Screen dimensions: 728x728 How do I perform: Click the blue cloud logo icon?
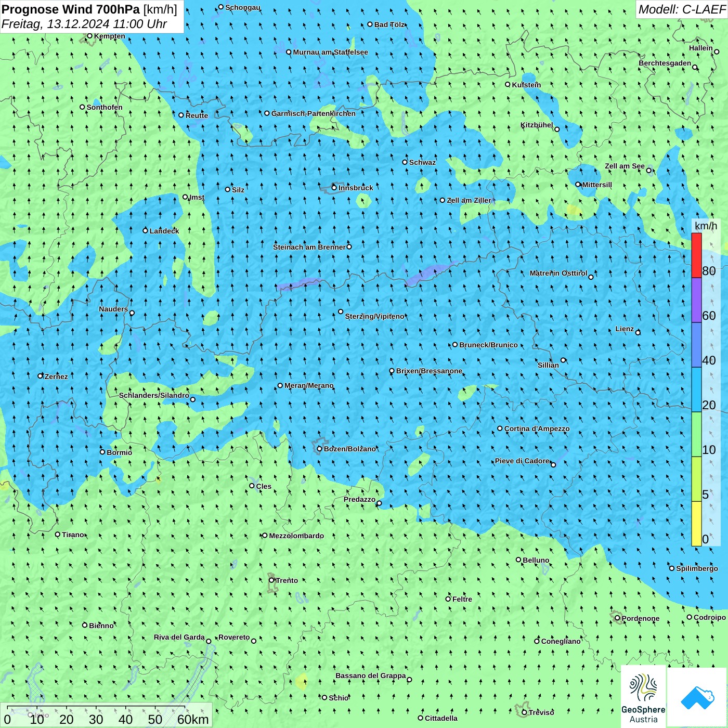[x=697, y=697]
